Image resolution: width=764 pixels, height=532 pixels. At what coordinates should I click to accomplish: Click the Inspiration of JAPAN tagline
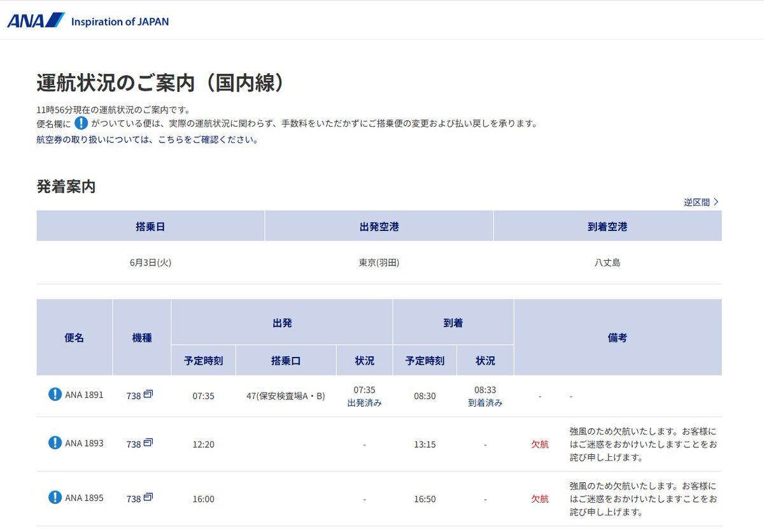coord(120,22)
